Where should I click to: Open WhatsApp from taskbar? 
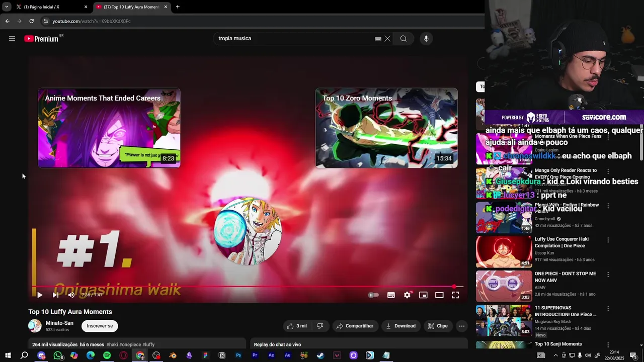[58, 355]
